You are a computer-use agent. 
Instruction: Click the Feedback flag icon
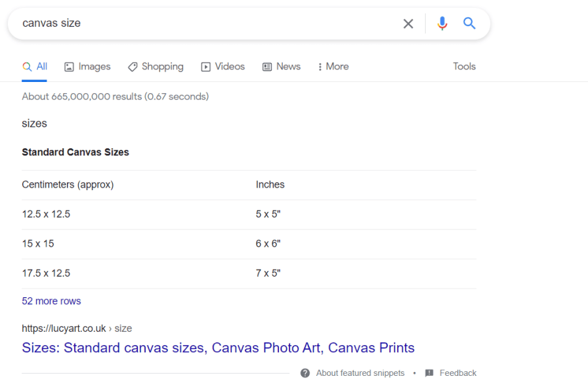point(429,373)
